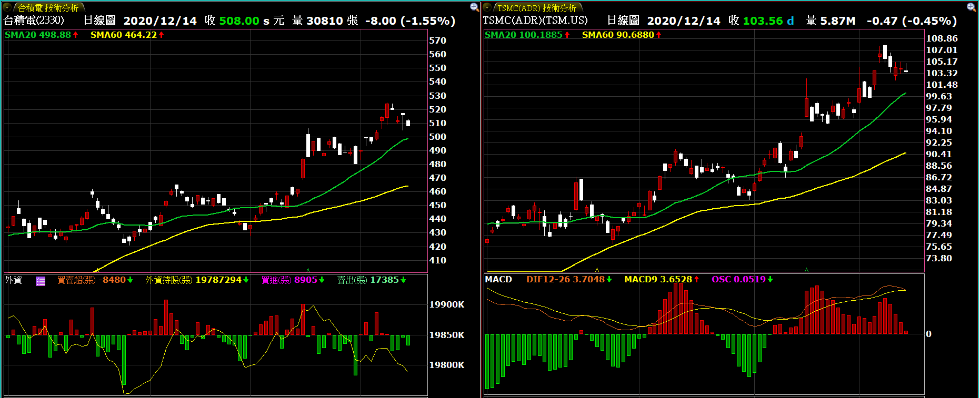980x398 pixels.
Task: Click the 73.80 price axis label
Action: (x=939, y=258)
